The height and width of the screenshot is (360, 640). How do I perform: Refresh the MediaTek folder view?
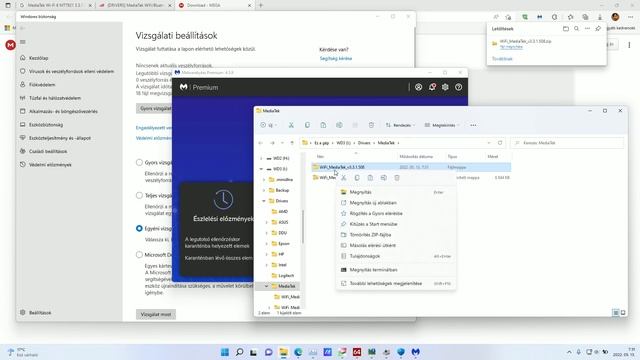[500, 143]
